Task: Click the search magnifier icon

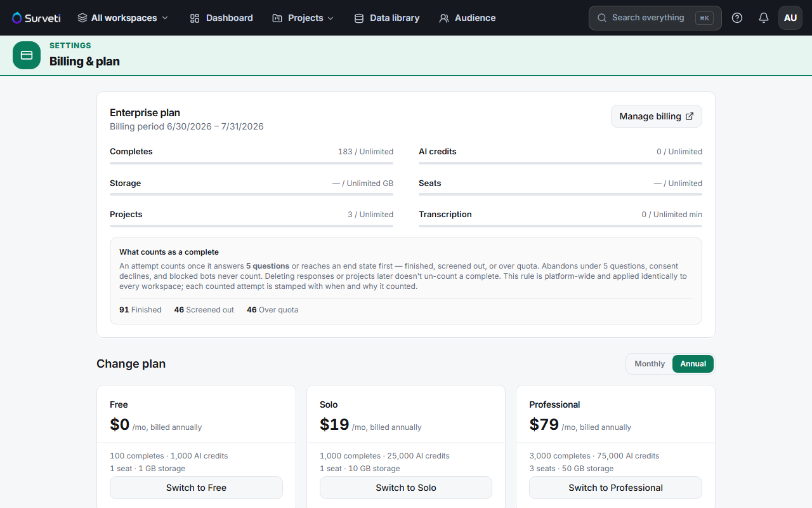Action: pos(602,18)
